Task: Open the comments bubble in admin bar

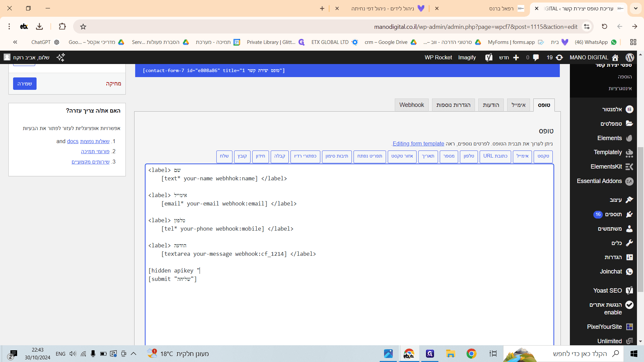Action: (x=536, y=57)
